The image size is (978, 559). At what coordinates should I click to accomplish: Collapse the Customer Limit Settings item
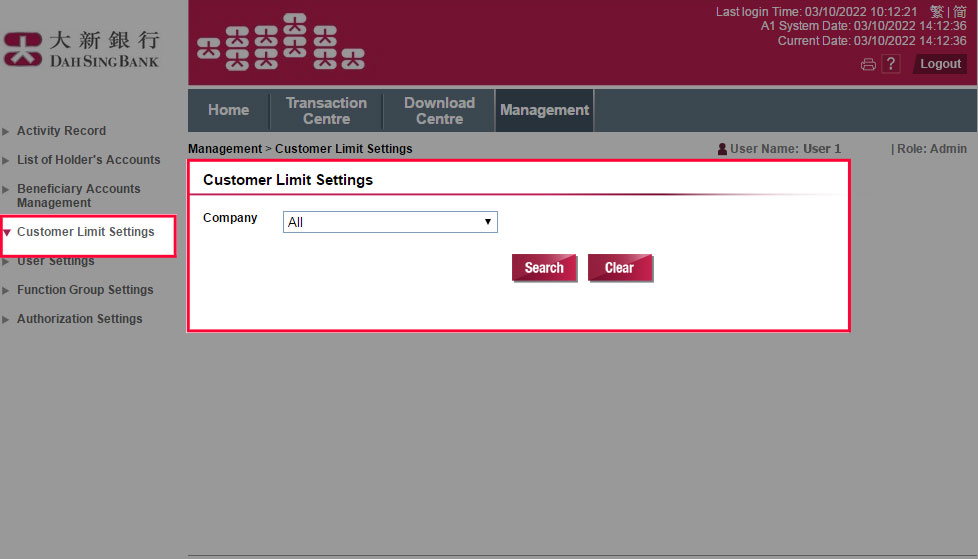pos(85,232)
